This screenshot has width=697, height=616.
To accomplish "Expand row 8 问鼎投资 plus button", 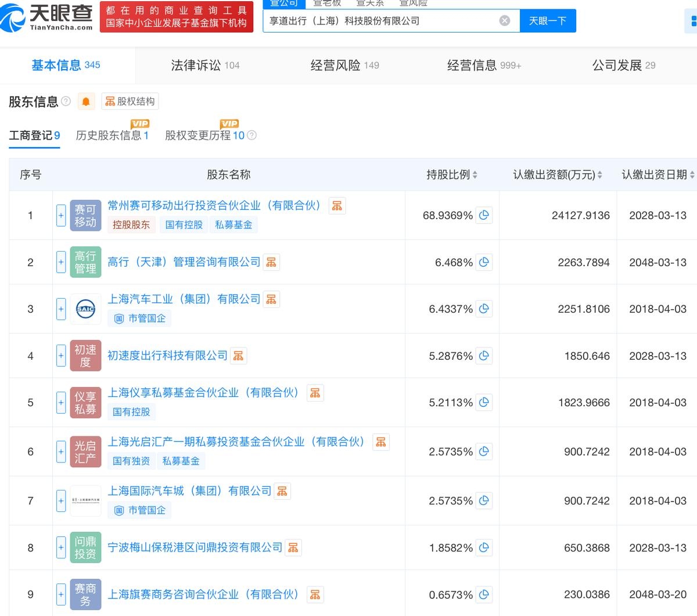I will (61, 547).
